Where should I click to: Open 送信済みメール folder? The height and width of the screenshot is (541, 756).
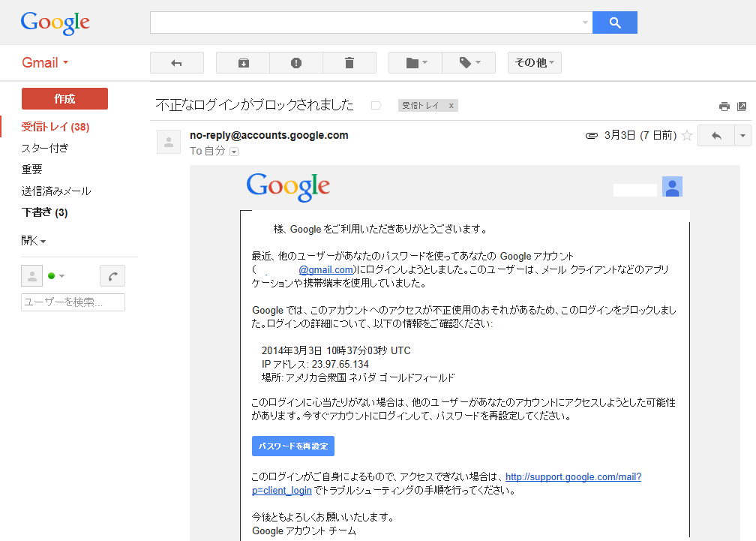[56, 191]
